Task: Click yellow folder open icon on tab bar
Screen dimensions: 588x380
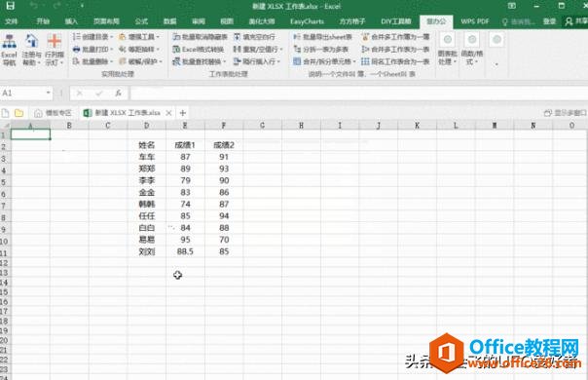Action: coord(18,113)
